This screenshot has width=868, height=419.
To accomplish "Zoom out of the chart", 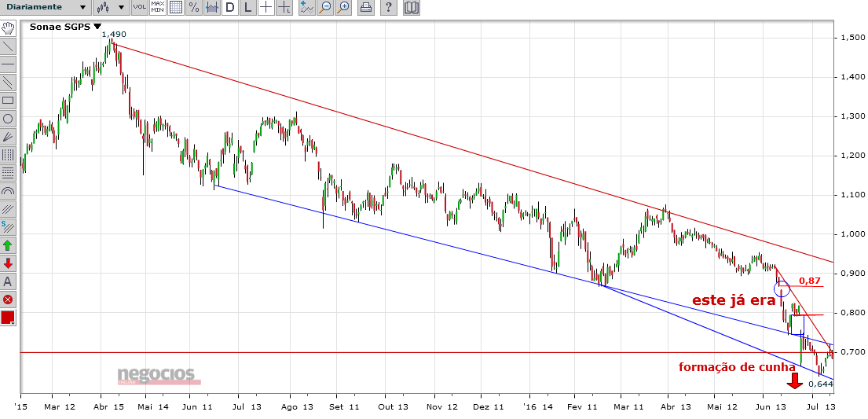I will (325, 7).
